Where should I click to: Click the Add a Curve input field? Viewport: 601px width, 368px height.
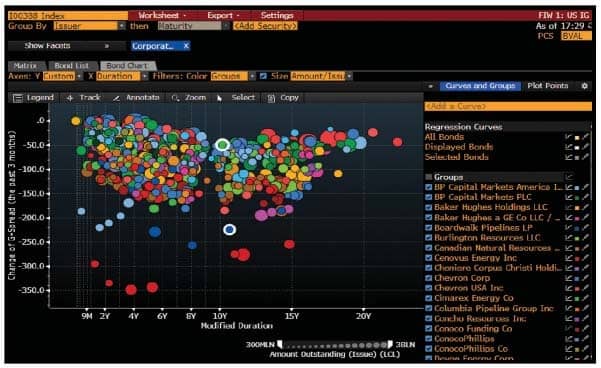point(508,106)
